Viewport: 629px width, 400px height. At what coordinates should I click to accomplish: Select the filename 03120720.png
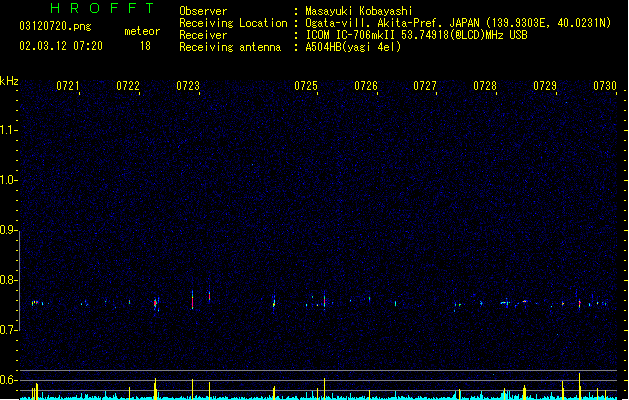(55, 26)
